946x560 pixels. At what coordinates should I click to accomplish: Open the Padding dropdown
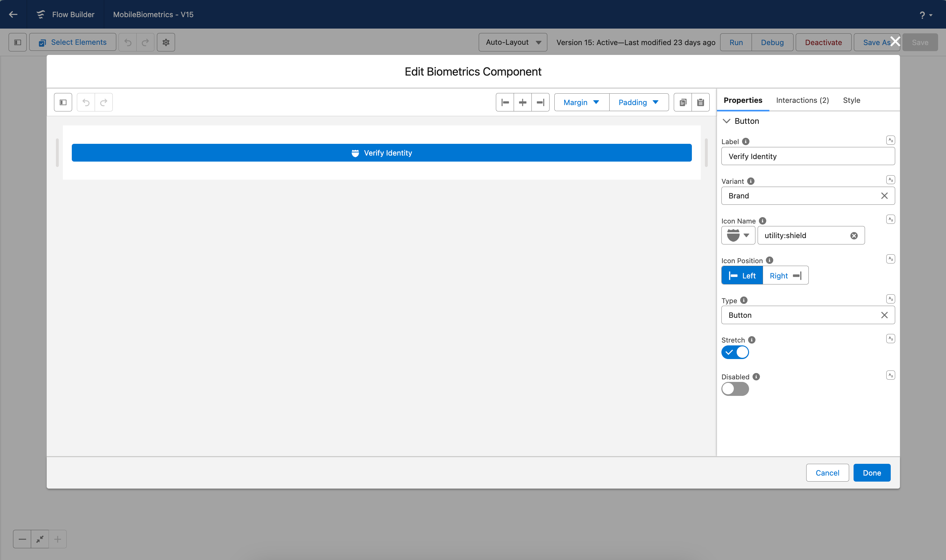(x=638, y=102)
